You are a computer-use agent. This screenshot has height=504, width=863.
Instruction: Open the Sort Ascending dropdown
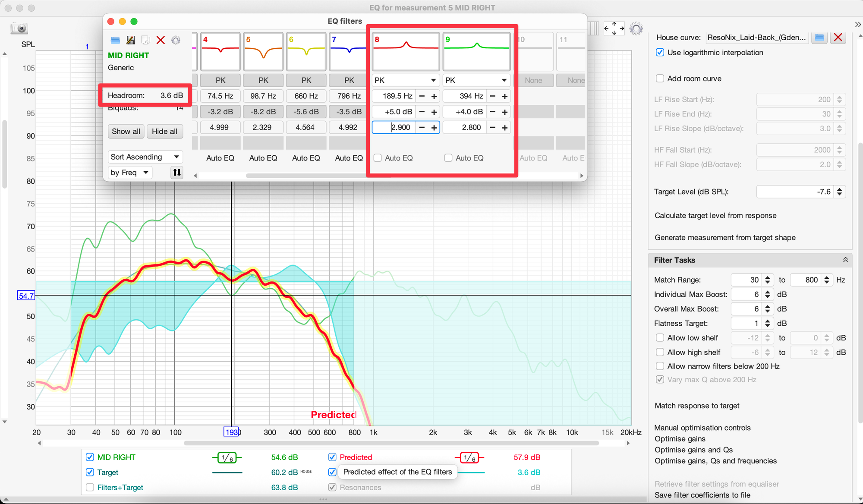click(x=145, y=157)
